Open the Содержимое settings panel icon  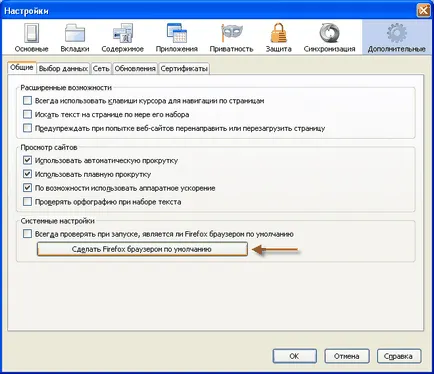coord(122,37)
